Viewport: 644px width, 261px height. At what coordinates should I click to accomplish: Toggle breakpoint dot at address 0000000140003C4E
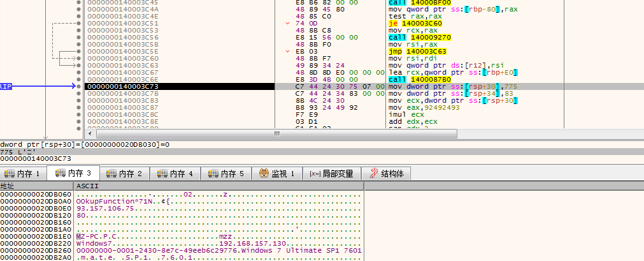tap(78, 16)
